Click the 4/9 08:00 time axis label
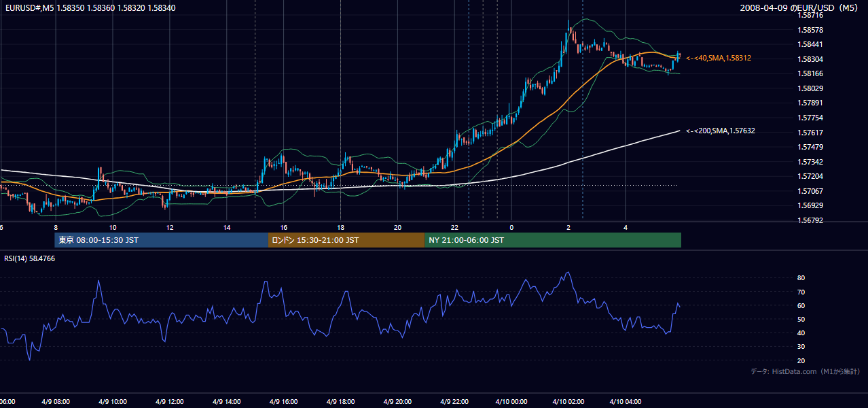Screen dimensions: 868x408 (56, 401)
